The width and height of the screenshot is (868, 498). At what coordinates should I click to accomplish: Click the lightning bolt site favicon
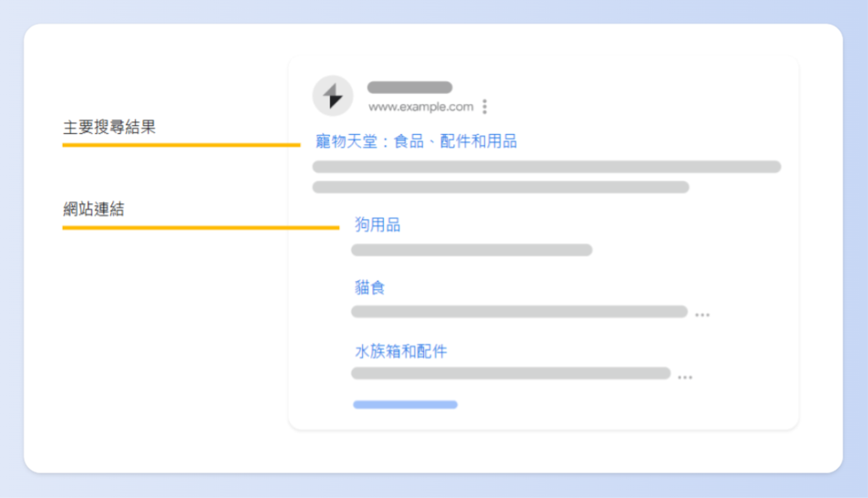click(x=333, y=97)
